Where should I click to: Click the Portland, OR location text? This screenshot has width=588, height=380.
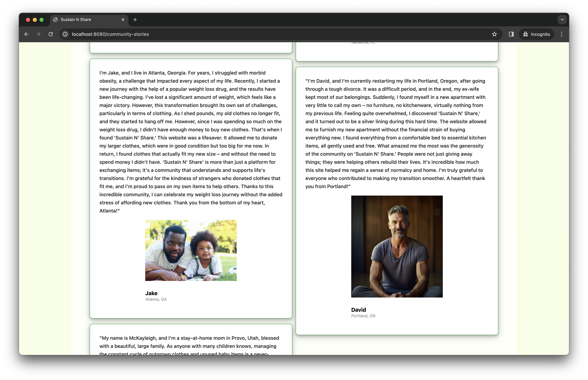click(363, 316)
